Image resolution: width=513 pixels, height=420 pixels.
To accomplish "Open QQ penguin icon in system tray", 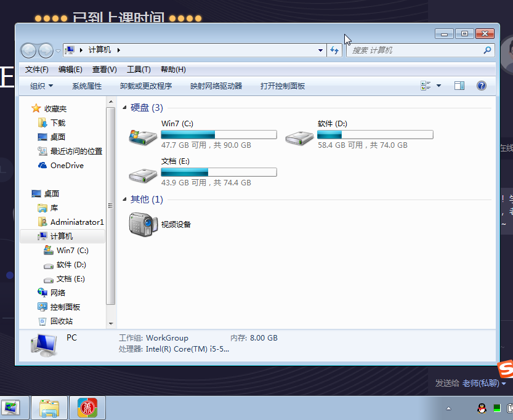I will (x=482, y=408).
